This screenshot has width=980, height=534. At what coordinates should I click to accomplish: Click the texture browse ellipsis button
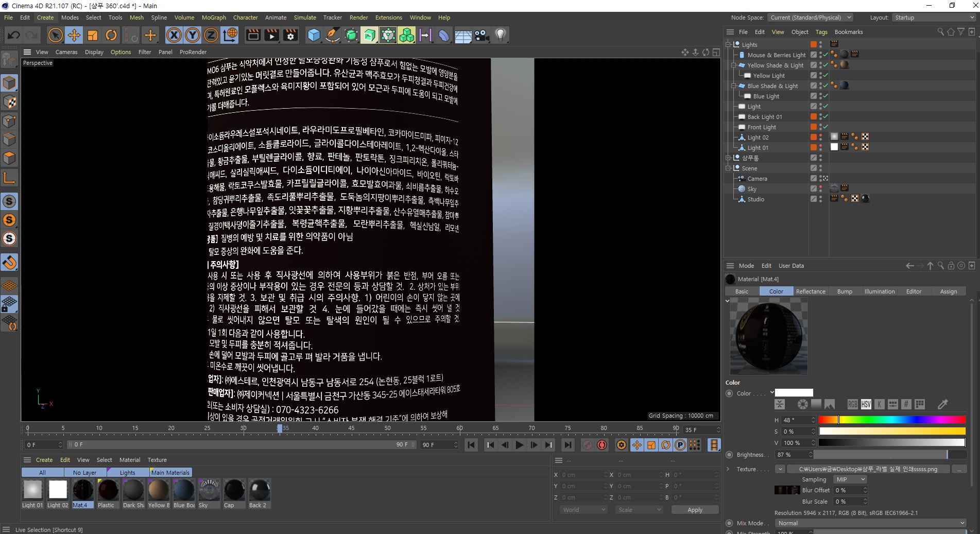coord(959,469)
